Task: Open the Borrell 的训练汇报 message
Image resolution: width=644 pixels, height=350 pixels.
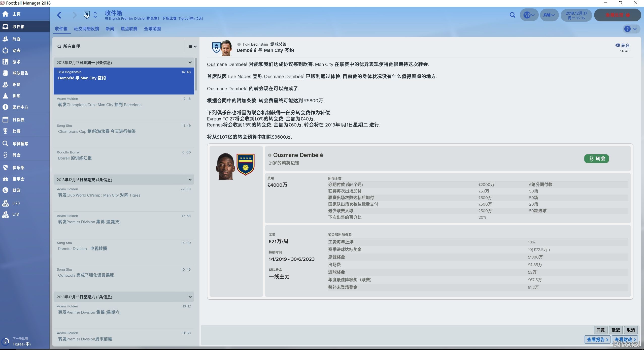Action: 124,161
